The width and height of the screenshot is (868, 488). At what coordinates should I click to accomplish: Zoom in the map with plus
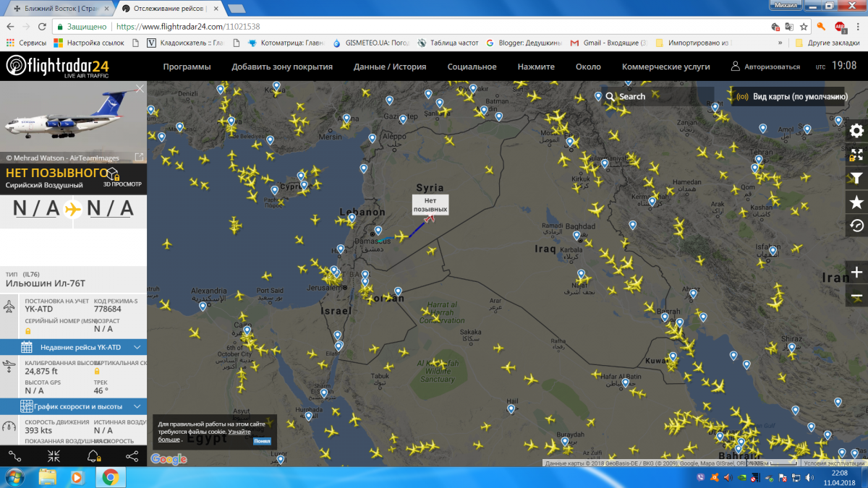tap(856, 273)
